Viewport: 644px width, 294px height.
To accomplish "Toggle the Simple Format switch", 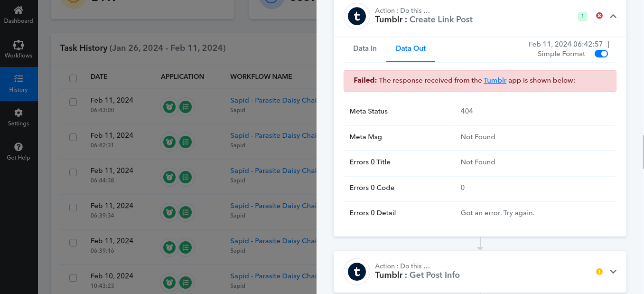I will pyautogui.click(x=601, y=54).
